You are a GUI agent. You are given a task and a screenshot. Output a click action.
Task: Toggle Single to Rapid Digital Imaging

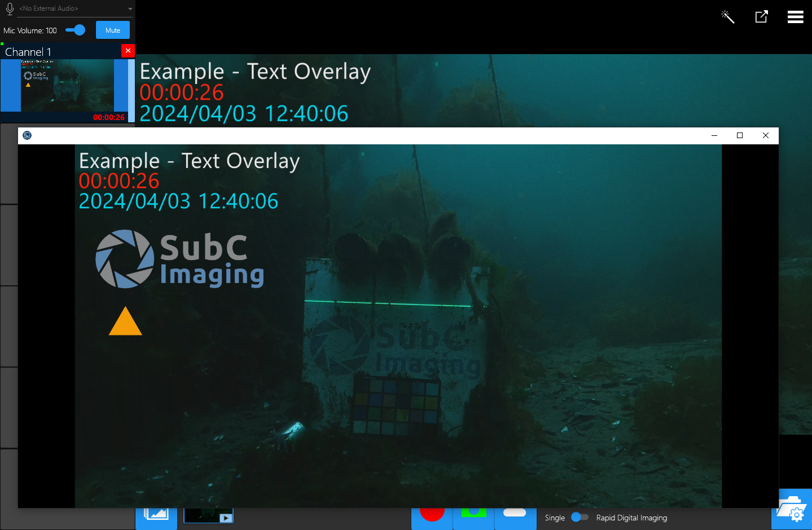pos(580,518)
